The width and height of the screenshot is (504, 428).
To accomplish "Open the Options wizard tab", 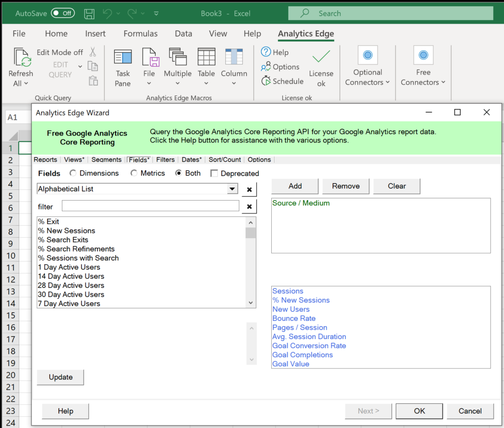I will pyautogui.click(x=259, y=160).
